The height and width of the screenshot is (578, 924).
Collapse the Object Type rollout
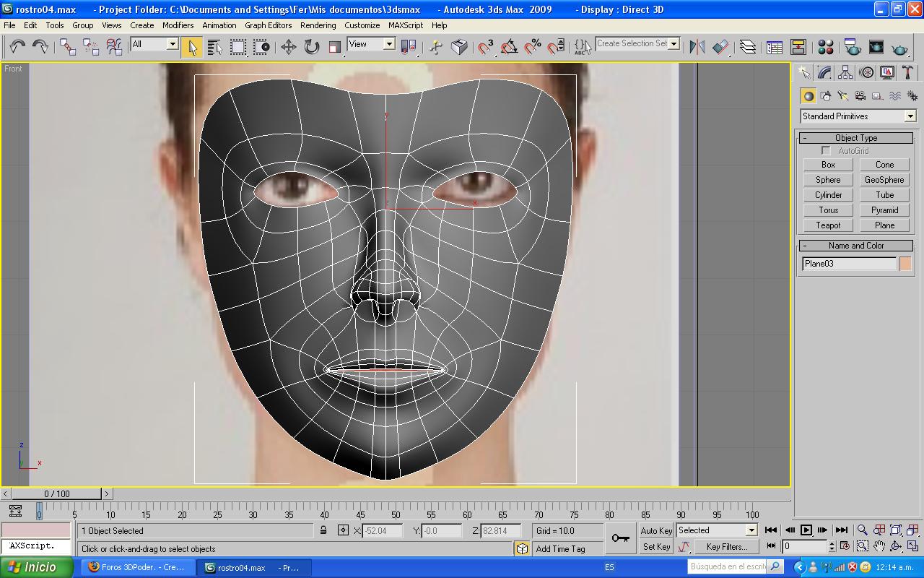(856, 138)
